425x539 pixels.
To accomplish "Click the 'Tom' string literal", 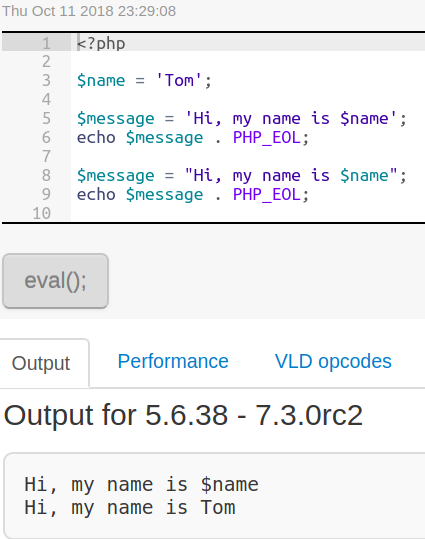I will click(178, 80).
